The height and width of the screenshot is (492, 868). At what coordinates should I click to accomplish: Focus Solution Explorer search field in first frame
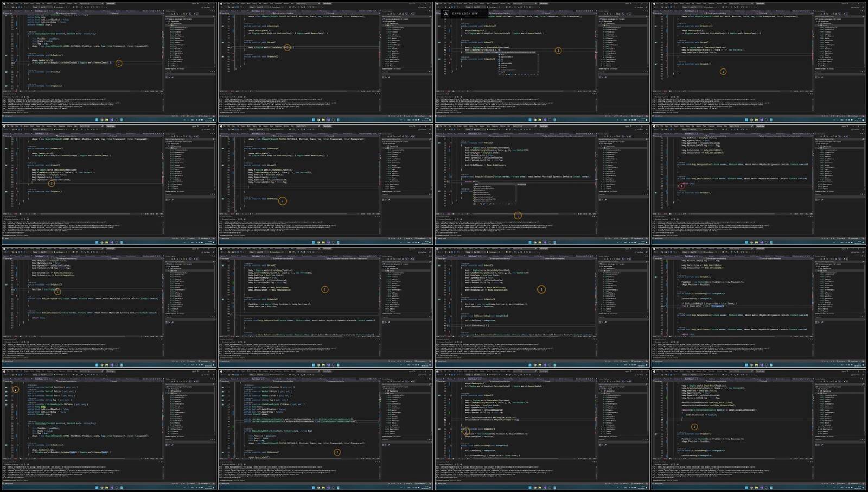click(189, 16)
